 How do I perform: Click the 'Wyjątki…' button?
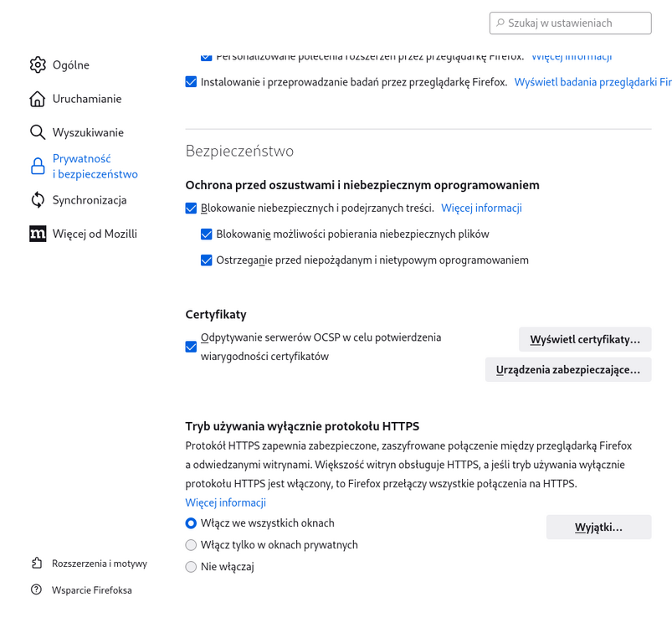[x=598, y=527]
